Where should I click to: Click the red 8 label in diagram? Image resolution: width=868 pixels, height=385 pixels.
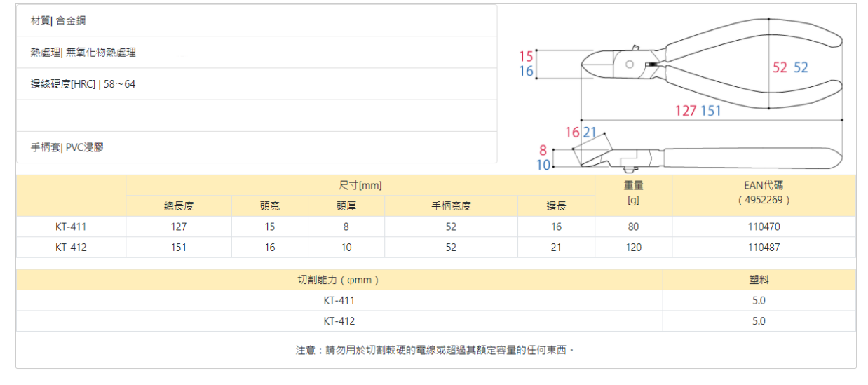(x=543, y=150)
